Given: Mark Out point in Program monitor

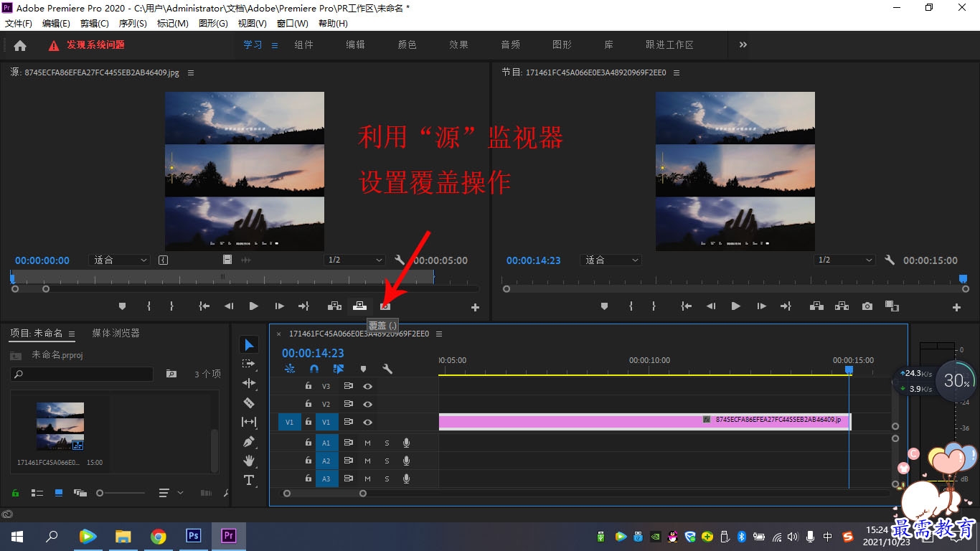Looking at the screenshot, I should (654, 306).
